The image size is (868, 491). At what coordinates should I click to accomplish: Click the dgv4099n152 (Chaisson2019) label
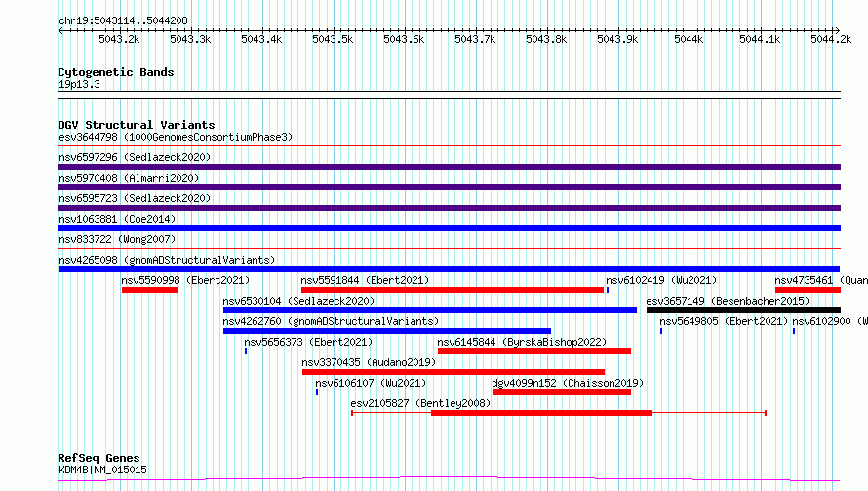pyautogui.click(x=568, y=383)
